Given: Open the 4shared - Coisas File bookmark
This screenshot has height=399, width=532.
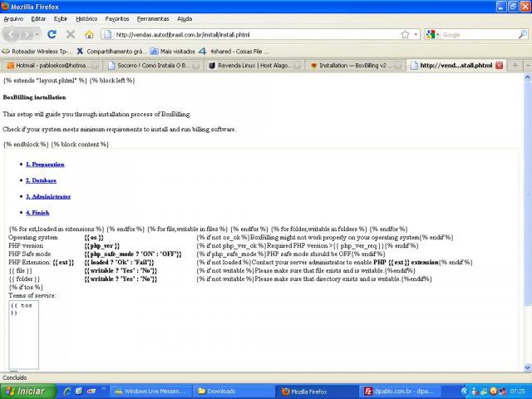Looking at the screenshot, I should click(234, 52).
